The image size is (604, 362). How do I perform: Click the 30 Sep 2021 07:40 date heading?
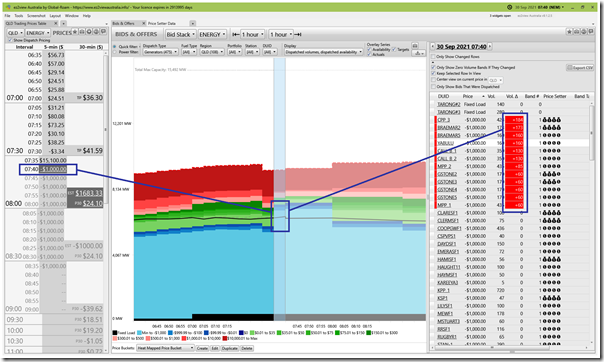[x=461, y=47]
